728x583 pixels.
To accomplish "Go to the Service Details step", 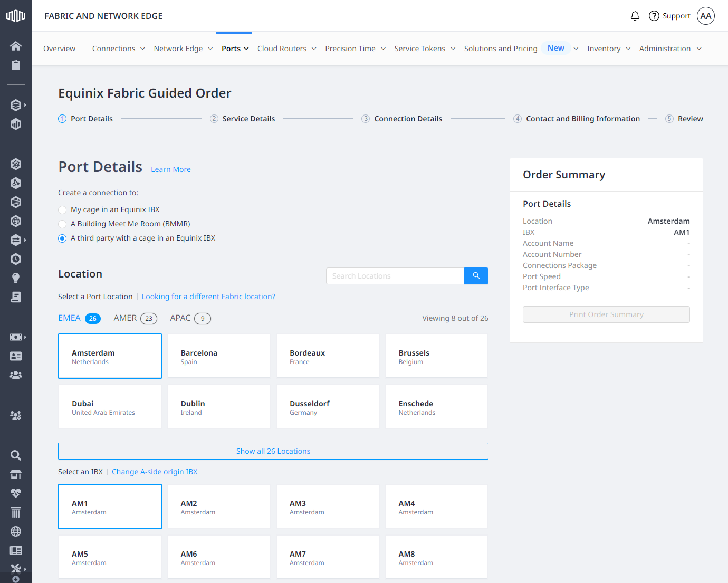I will [243, 119].
